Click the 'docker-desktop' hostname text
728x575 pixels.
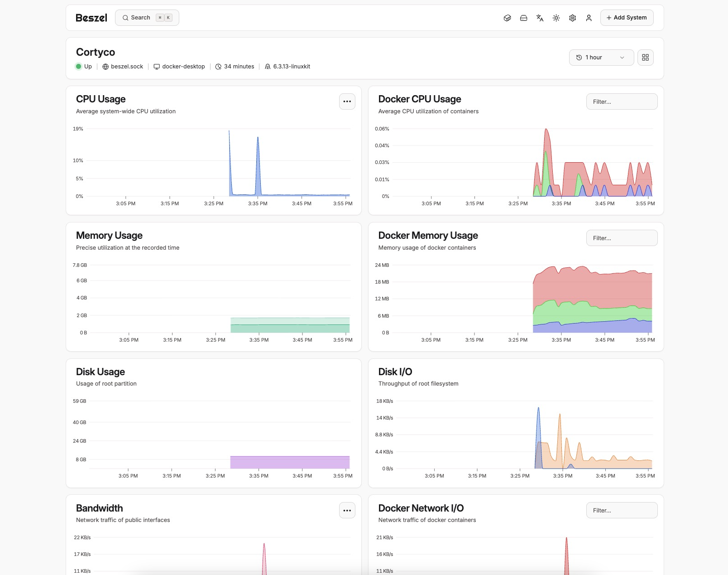click(184, 67)
